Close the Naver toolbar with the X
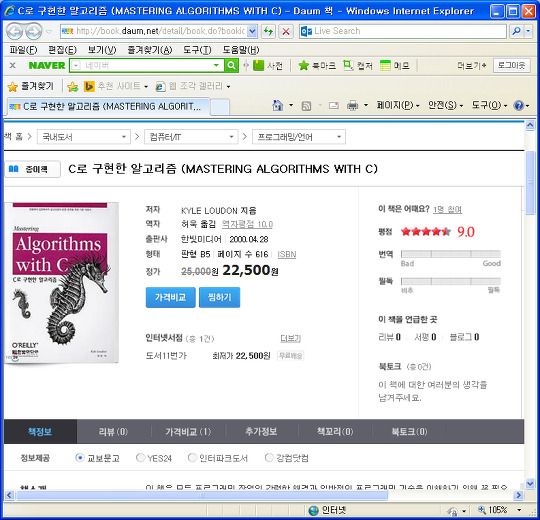 pos(12,65)
